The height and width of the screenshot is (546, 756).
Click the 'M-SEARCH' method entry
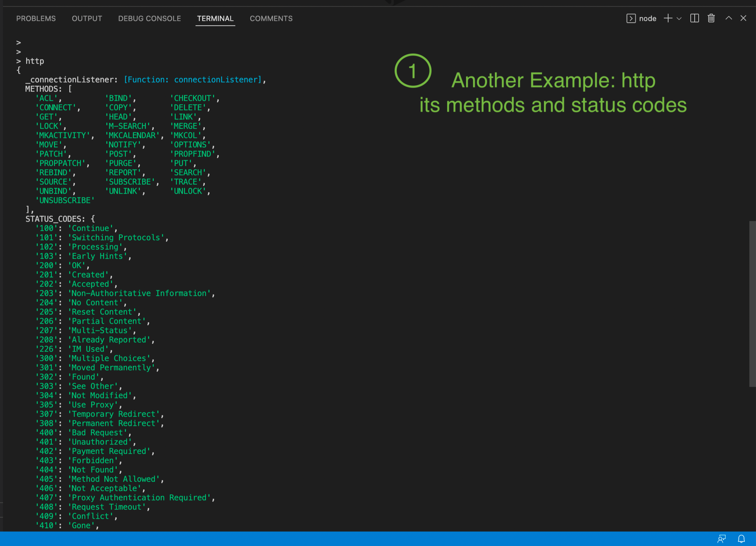point(130,126)
